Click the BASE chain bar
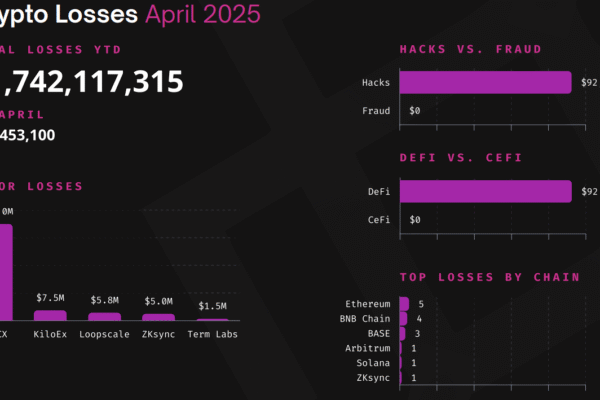Image resolution: width=600 pixels, height=400 pixels. pyautogui.click(x=402, y=333)
